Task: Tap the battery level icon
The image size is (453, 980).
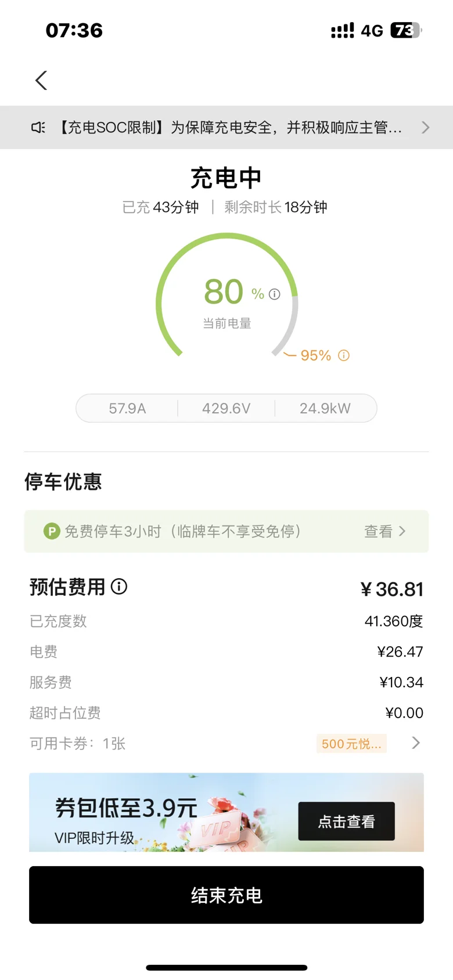Action: coord(406,30)
